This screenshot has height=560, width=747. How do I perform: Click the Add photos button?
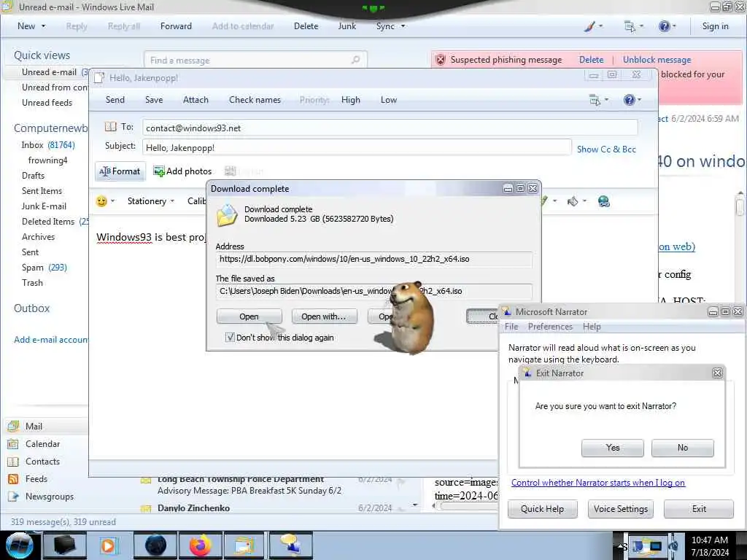coord(183,171)
